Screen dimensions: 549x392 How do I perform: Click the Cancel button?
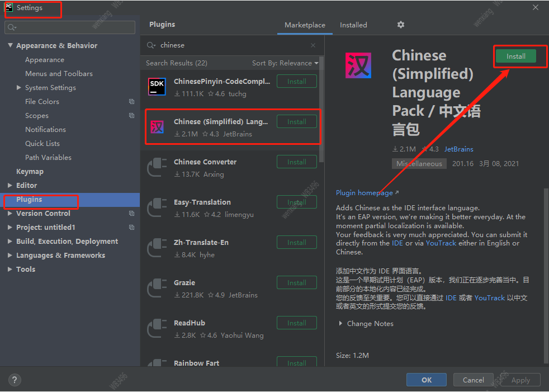click(x=474, y=380)
